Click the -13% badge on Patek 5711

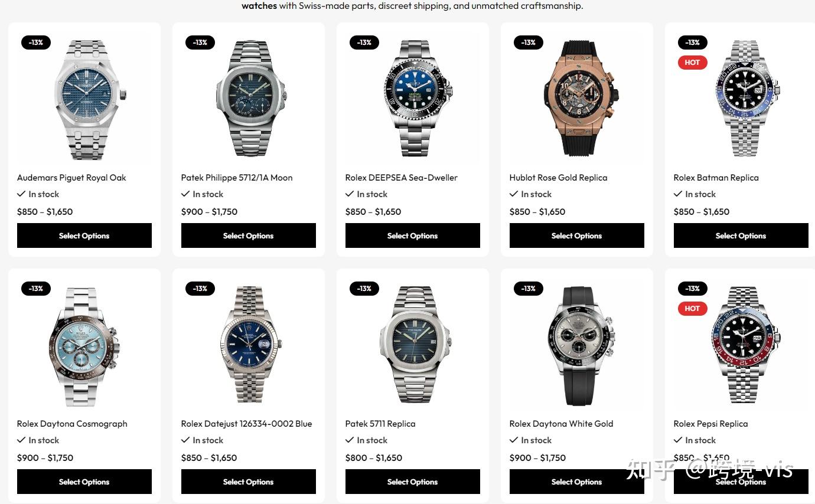click(x=364, y=289)
